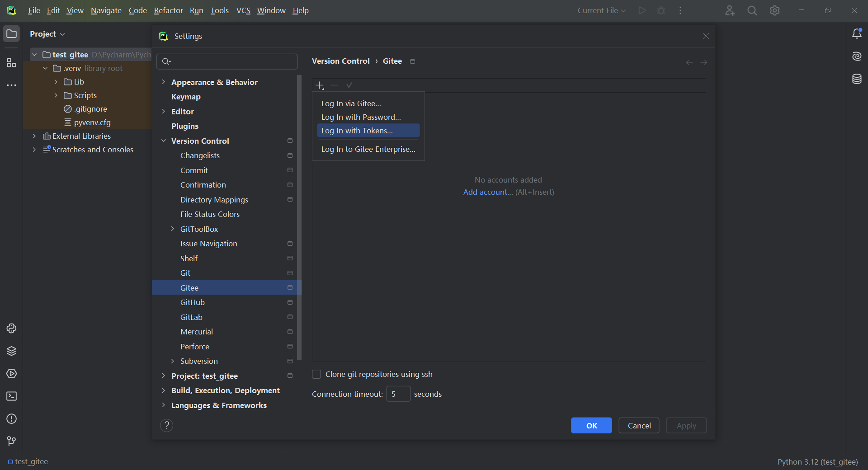Image resolution: width=868 pixels, height=470 pixels.
Task: Click the Version Control breadcrumb
Action: pos(340,61)
